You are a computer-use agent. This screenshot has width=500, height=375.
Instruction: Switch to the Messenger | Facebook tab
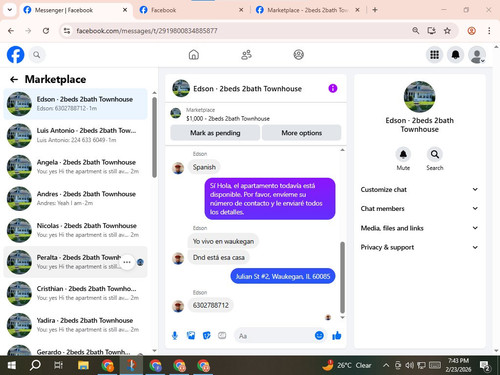click(x=75, y=10)
